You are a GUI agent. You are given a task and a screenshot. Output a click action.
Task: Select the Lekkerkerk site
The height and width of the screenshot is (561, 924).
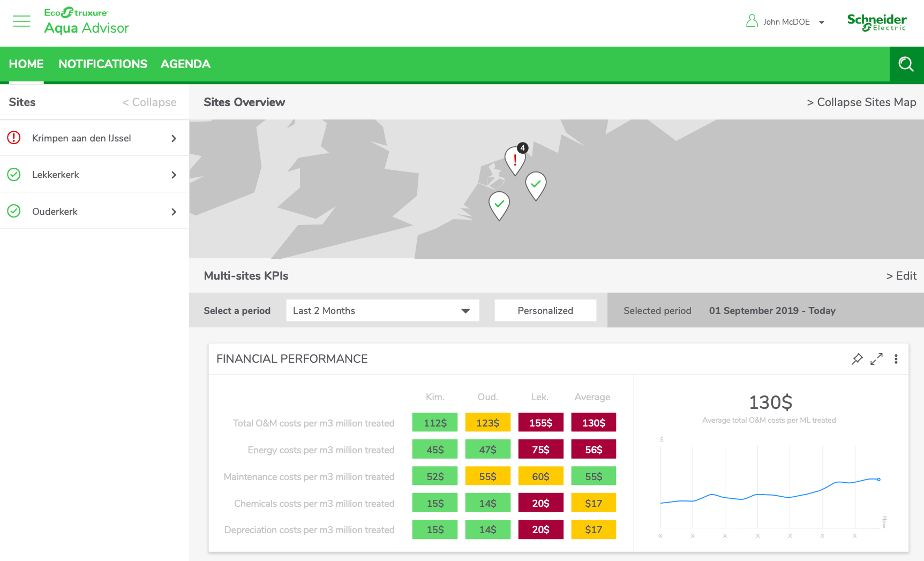coord(94,175)
